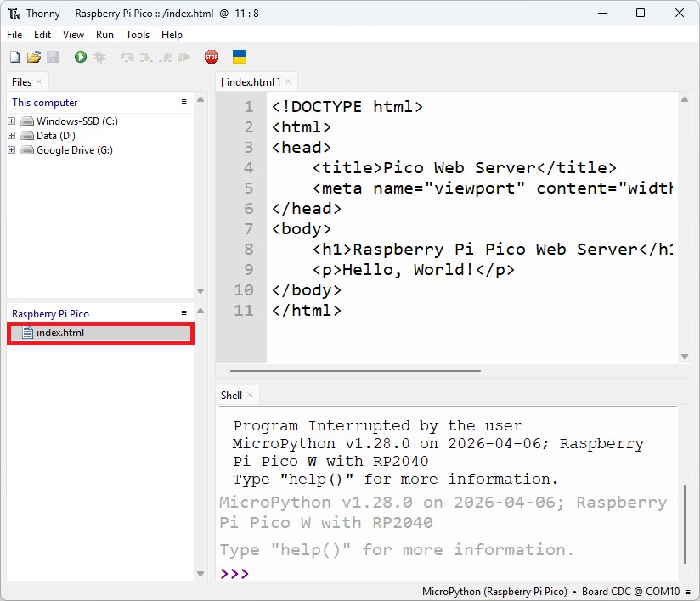700x601 pixels.
Task: Open the Run menu
Action: (x=104, y=34)
